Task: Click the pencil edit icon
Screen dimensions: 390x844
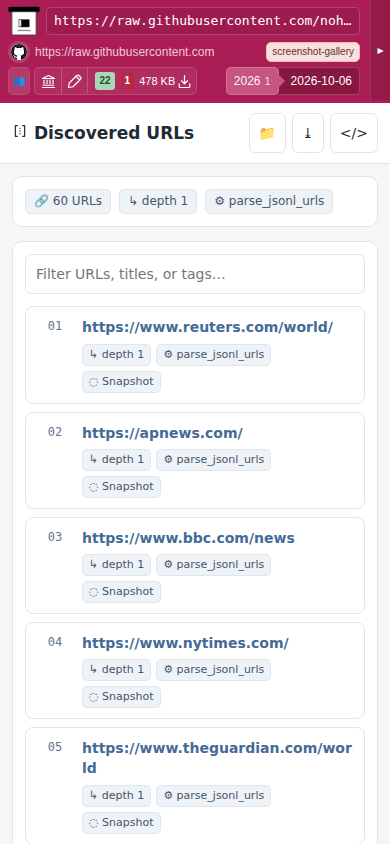Action: click(x=75, y=81)
